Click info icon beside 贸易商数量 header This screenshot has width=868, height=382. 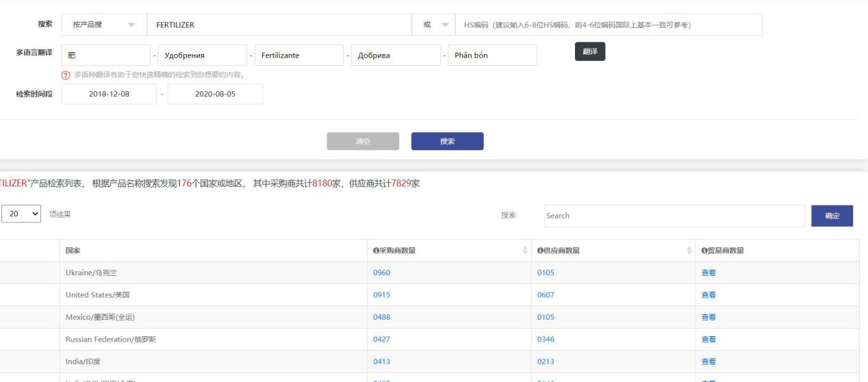click(704, 251)
